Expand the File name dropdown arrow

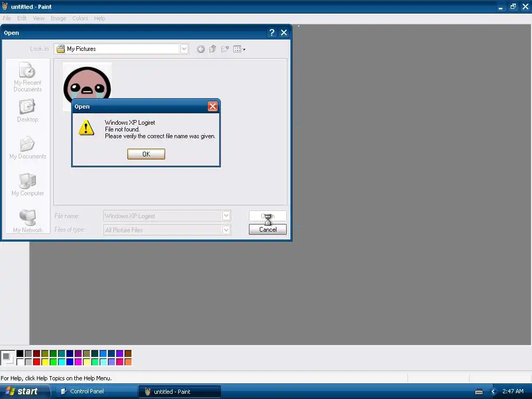(x=227, y=216)
